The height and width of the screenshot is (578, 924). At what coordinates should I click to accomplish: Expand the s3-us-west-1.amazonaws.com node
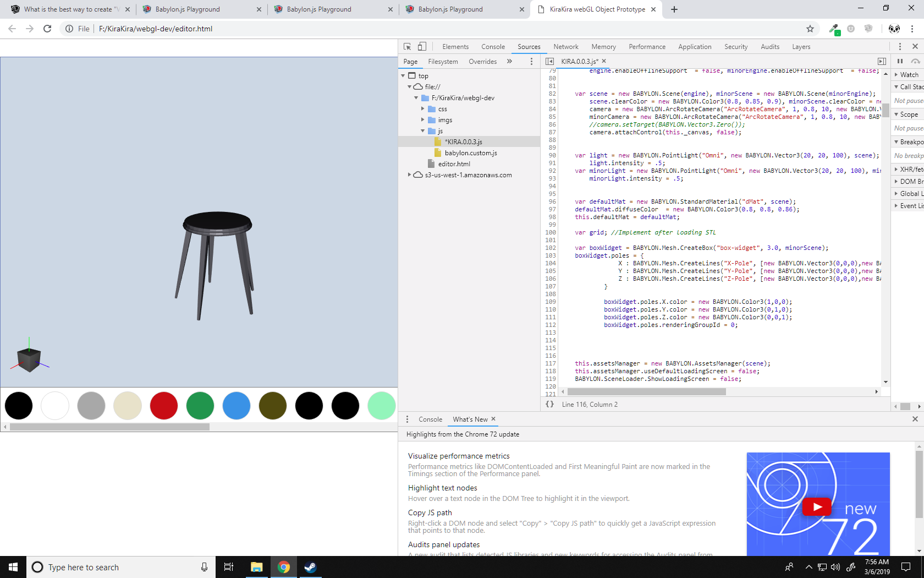410,175
